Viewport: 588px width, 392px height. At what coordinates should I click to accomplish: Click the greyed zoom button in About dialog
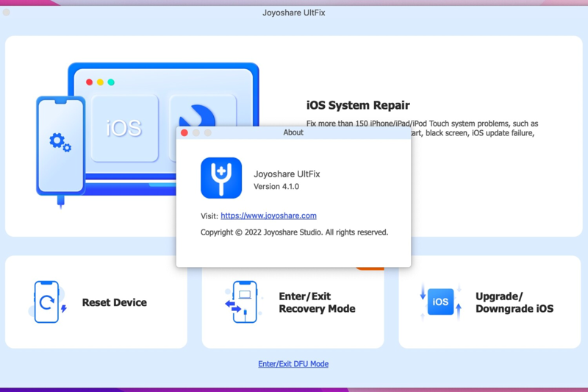pyautogui.click(x=208, y=133)
